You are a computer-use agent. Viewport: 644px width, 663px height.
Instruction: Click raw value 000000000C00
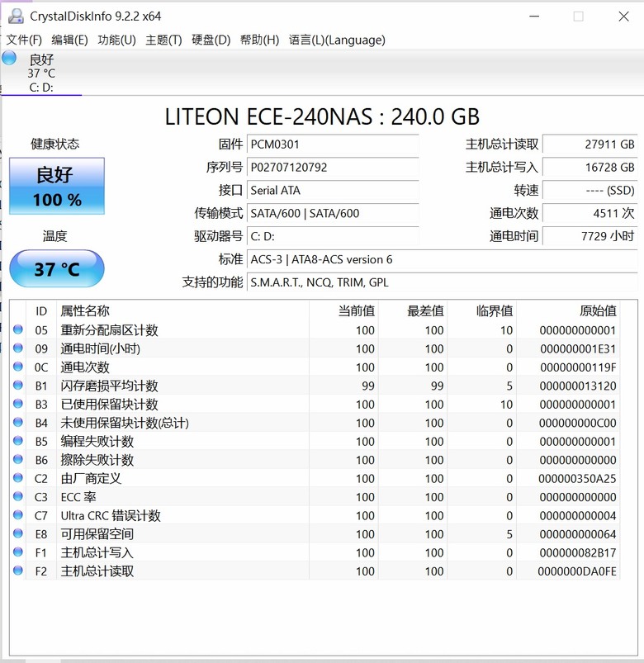(578, 423)
